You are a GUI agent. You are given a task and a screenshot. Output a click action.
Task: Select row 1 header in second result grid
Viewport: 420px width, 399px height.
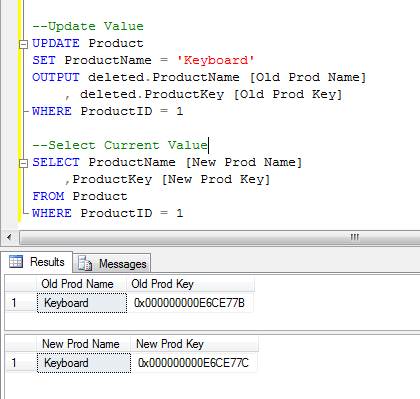tap(21, 363)
